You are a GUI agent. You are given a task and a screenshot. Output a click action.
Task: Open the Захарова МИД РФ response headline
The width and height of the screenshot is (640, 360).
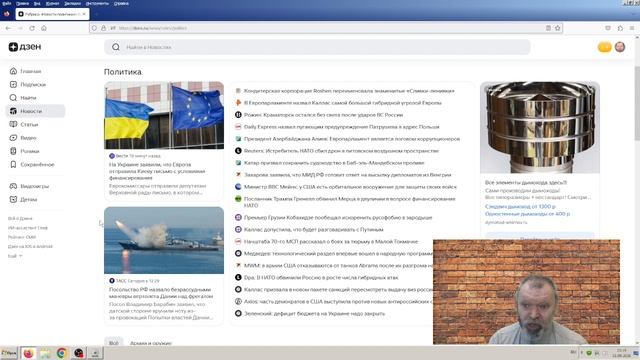pos(348,175)
